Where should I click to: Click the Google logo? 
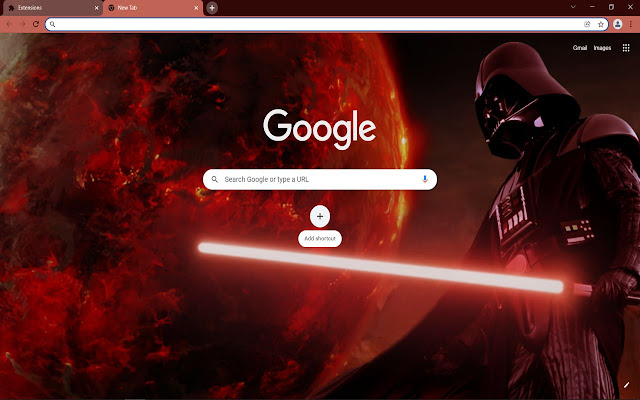pos(320,129)
